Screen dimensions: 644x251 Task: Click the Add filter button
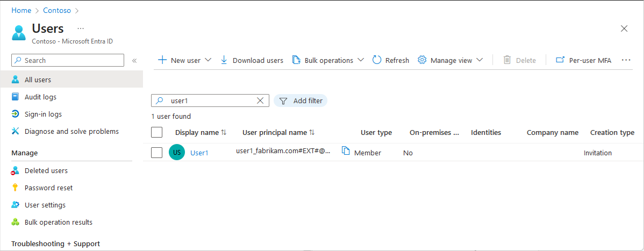(300, 101)
